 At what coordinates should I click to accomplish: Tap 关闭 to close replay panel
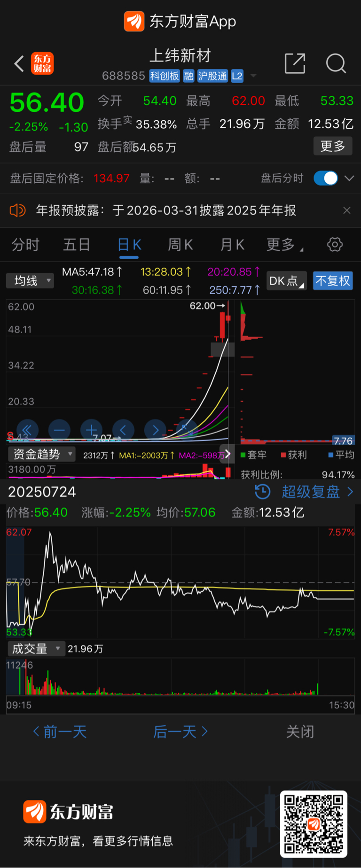pyautogui.click(x=300, y=731)
